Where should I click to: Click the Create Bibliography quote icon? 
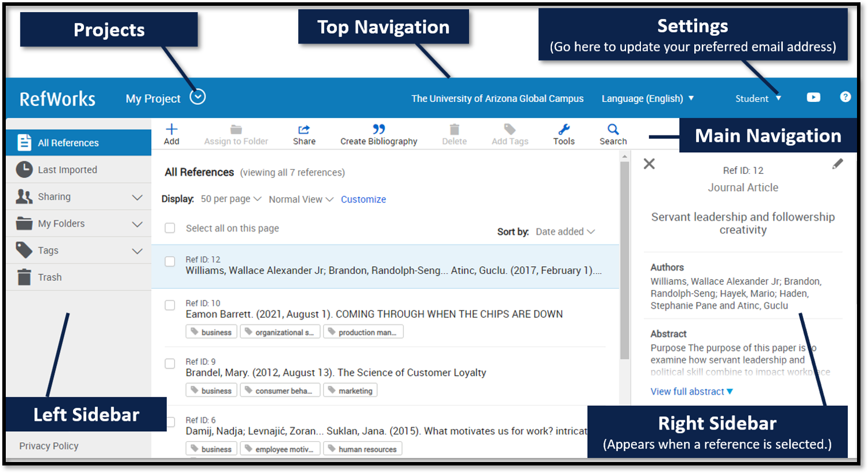379,129
